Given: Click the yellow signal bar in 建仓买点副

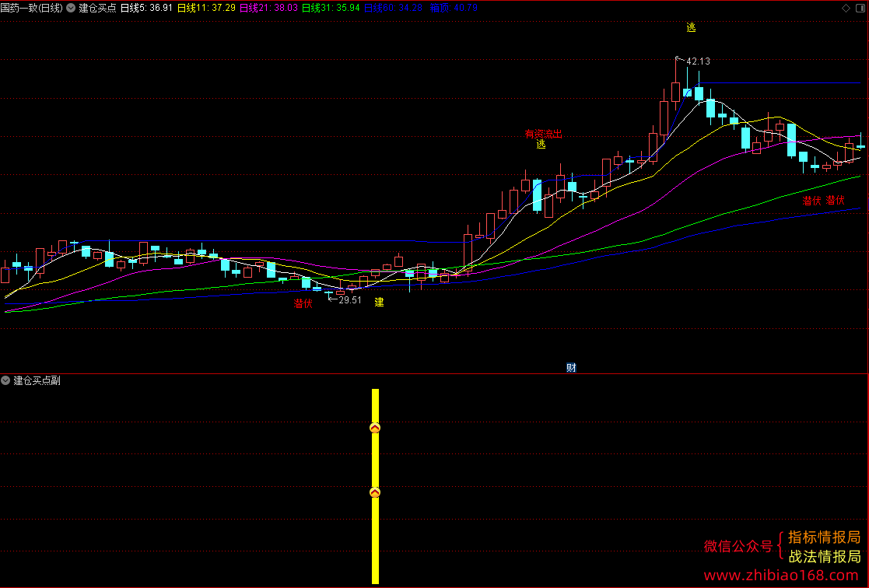Looking at the screenshot, I should (x=375, y=486).
